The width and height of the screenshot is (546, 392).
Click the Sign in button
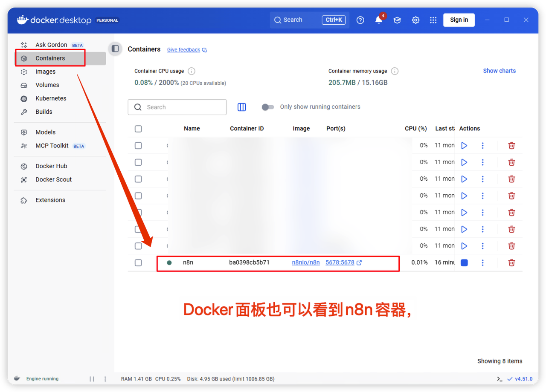(459, 20)
